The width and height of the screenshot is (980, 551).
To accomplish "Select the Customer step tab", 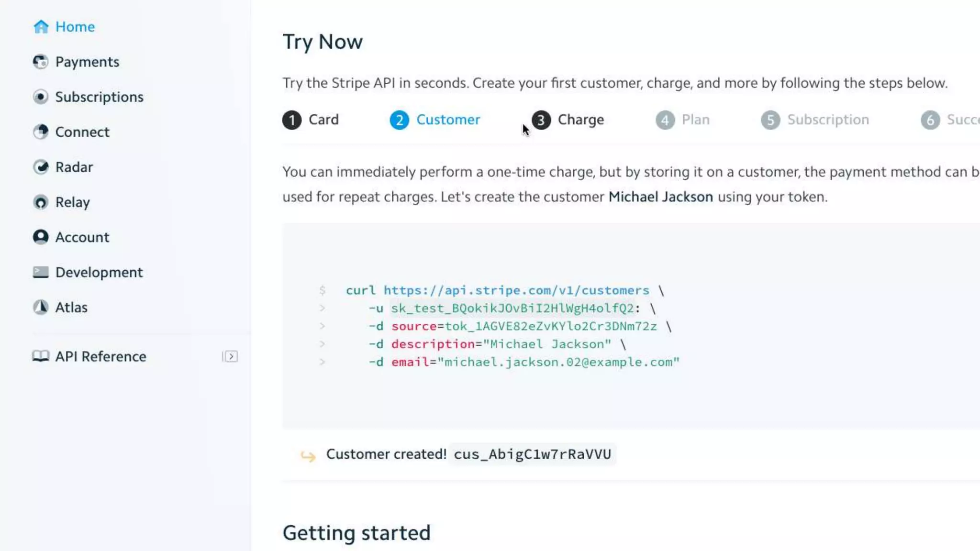I will pyautogui.click(x=435, y=120).
